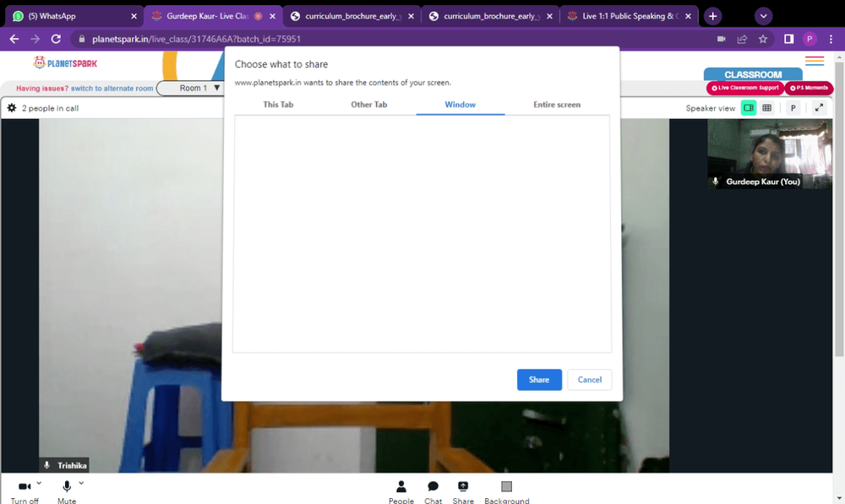The height and width of the screenshot is (504, 845).
Task: Enter fullscreen with the expand arrows icon
Action: [x=819, y=108]
